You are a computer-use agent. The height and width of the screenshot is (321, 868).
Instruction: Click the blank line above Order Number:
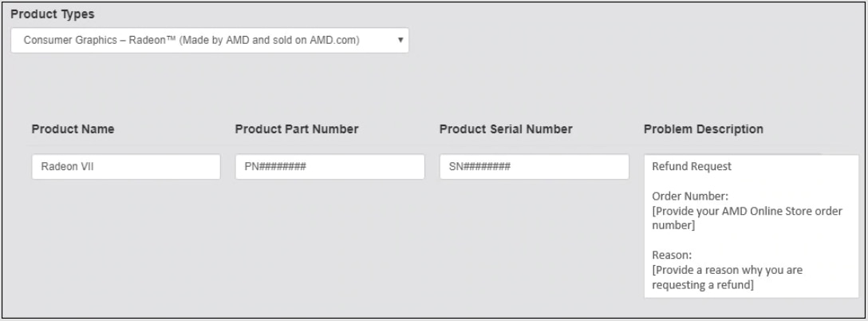pyautogui.click(x=752, y=181)
